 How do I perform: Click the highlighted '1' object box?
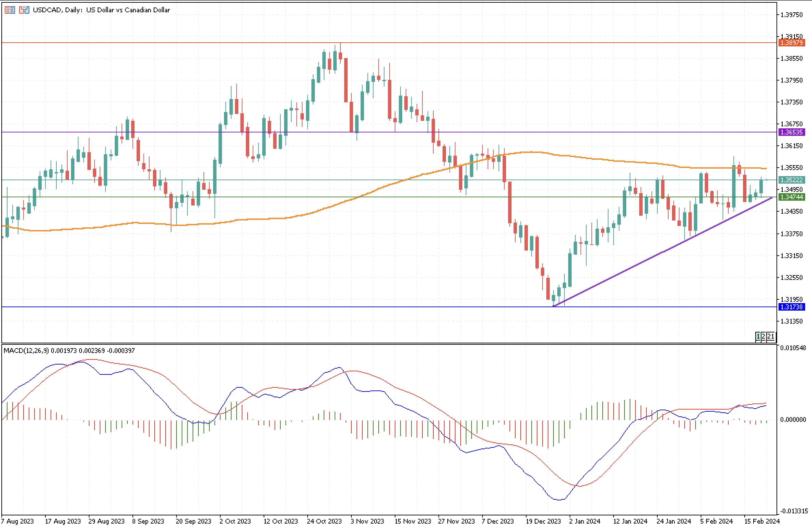point(758,337)
